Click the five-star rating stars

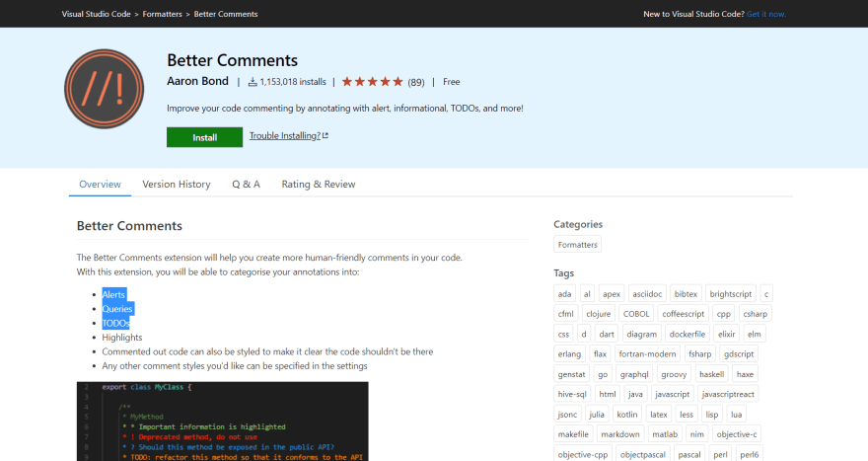[373, 82]
